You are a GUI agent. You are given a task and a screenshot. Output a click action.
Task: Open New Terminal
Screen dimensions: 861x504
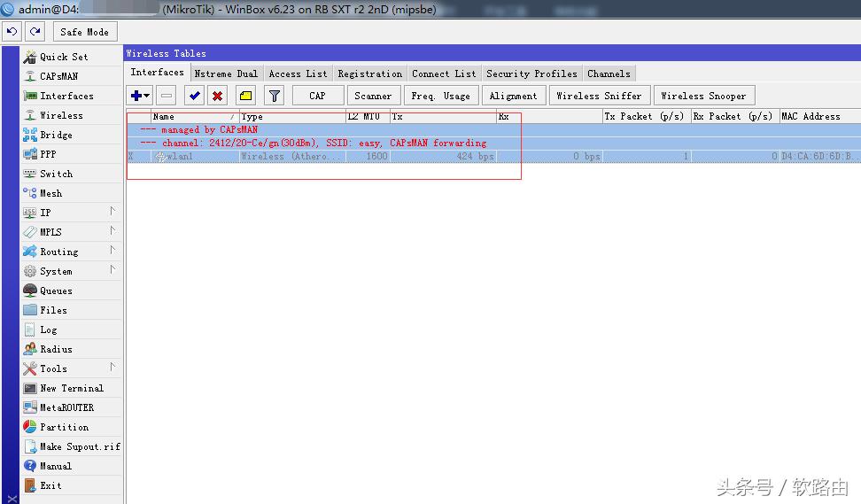(x=72, y=388)
